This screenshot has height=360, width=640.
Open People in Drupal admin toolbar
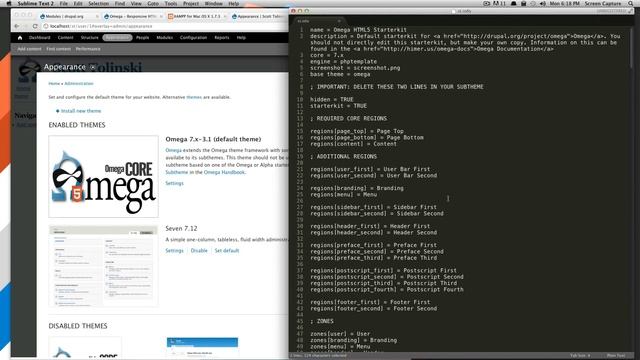(142, 38)
